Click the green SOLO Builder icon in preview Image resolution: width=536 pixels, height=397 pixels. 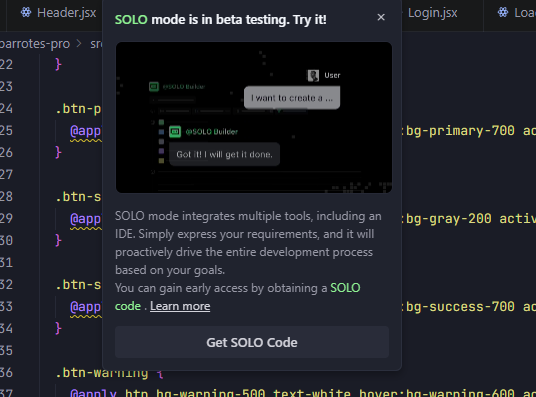coord(175,132)
